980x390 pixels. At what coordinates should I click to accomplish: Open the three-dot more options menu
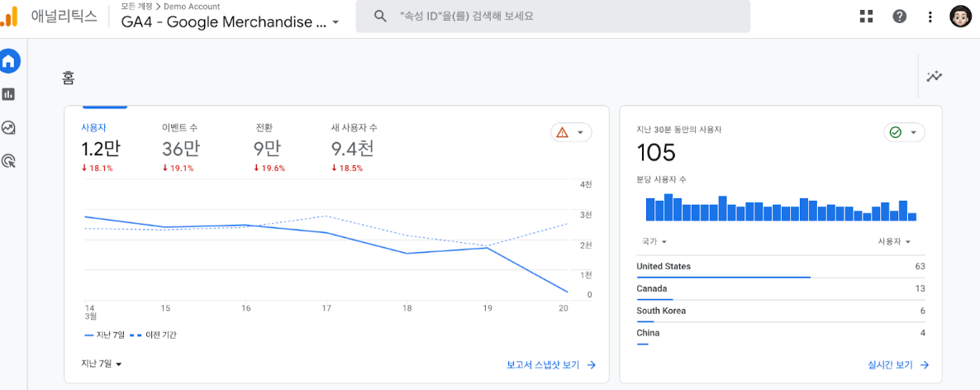click(x=930, y=17)
